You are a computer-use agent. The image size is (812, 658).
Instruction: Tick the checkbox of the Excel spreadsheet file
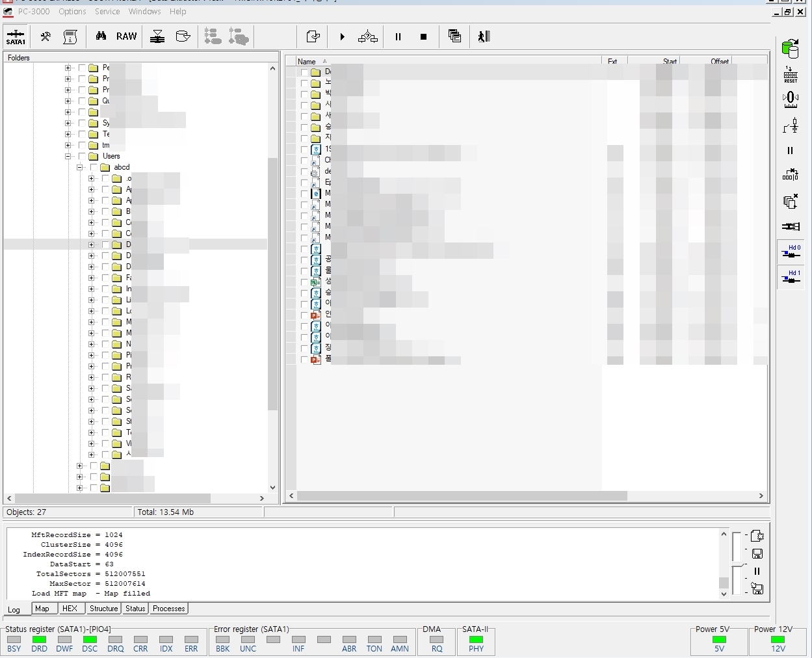point(304,282)
